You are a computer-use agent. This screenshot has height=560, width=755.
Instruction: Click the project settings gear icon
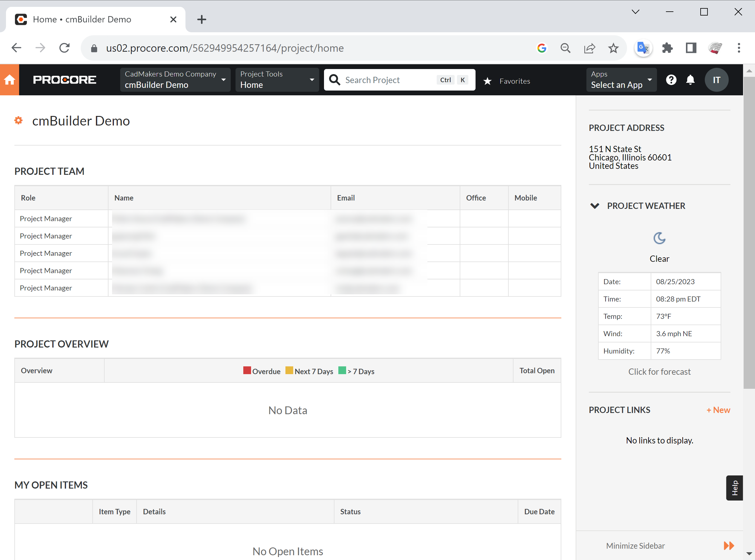click(18, 120)
